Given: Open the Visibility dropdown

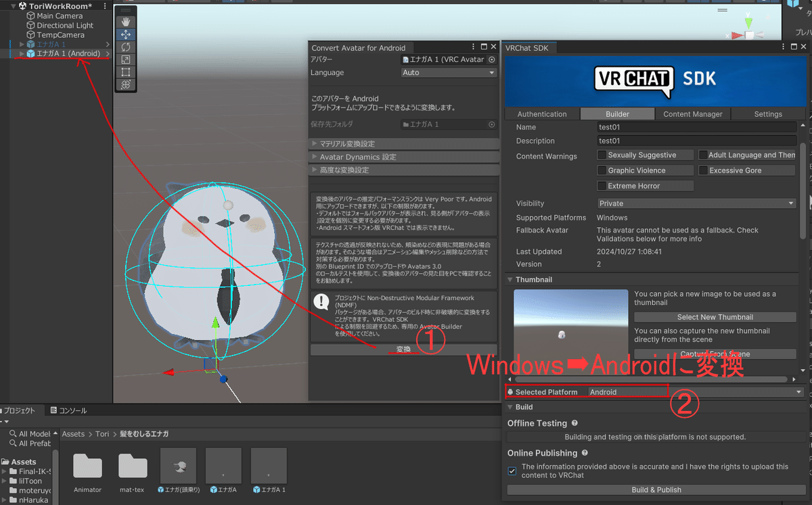Looking at the screenshot, I should pos(697,203).
